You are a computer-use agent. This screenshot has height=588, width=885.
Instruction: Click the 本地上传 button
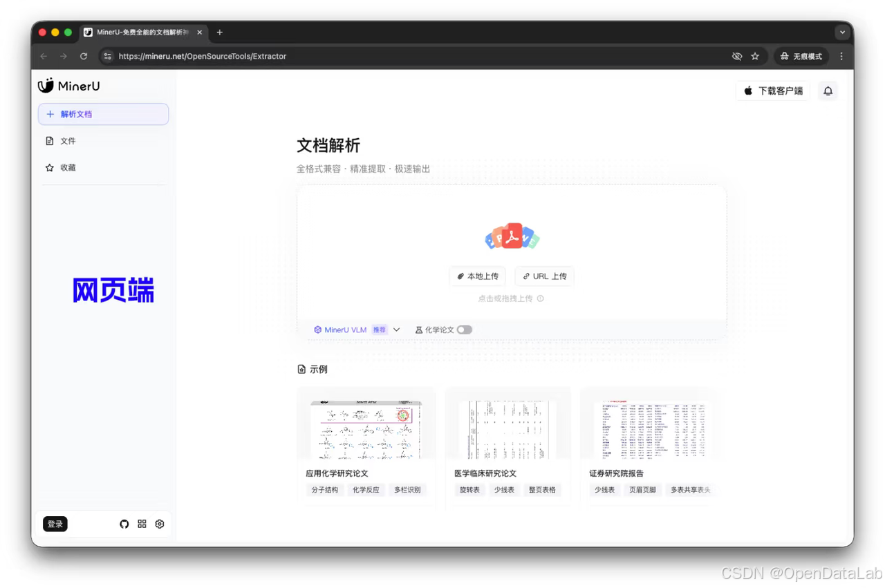tap(478, 276)
